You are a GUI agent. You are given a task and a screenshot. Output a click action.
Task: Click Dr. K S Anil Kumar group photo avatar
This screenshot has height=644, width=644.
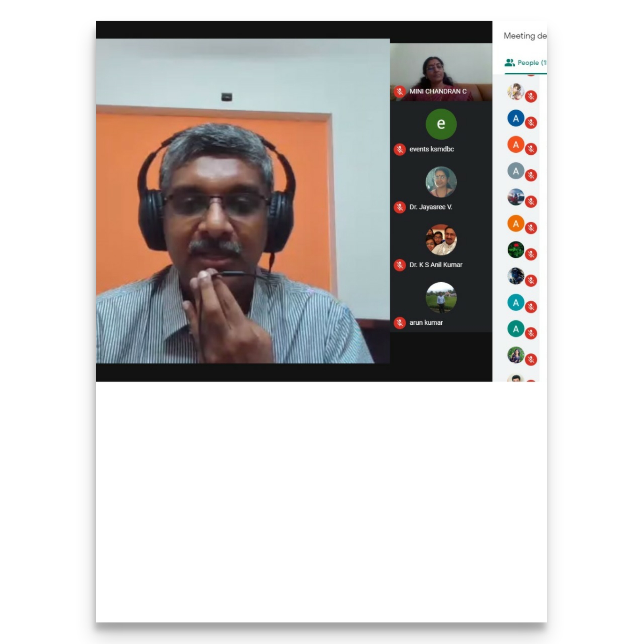coord(441,240)
